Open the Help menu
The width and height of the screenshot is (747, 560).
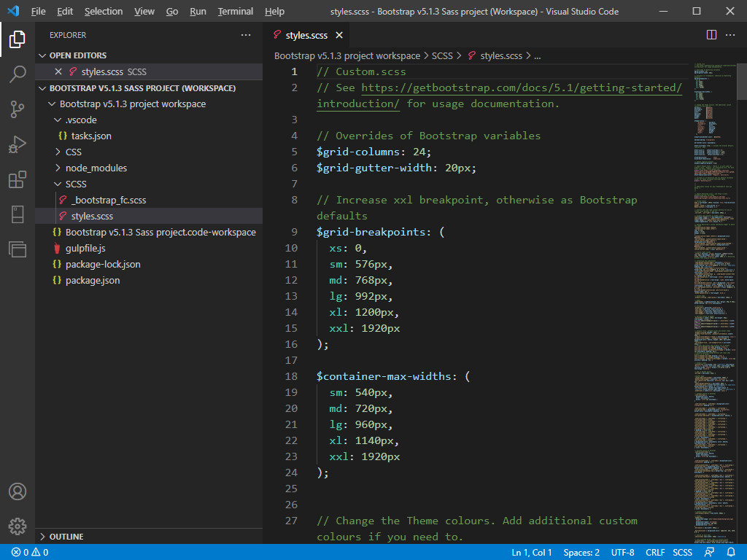274,12
